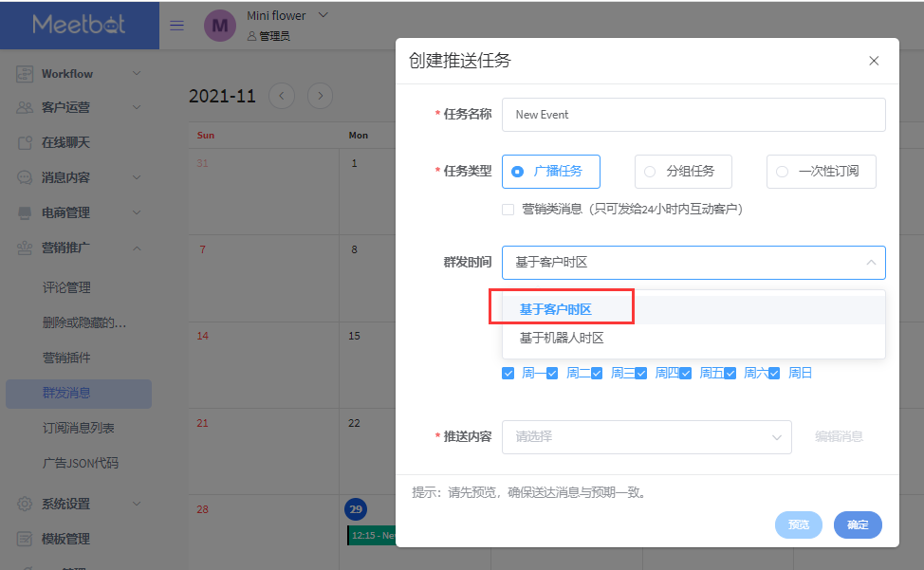Image resolution: width=924 pixels, height=570 pixels.
Task: Select calendar day 8
Action: (354, 249)
